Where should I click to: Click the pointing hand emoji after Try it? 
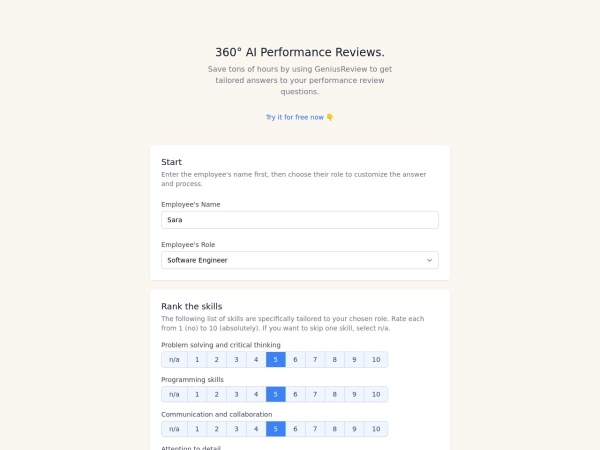[329, 117]
